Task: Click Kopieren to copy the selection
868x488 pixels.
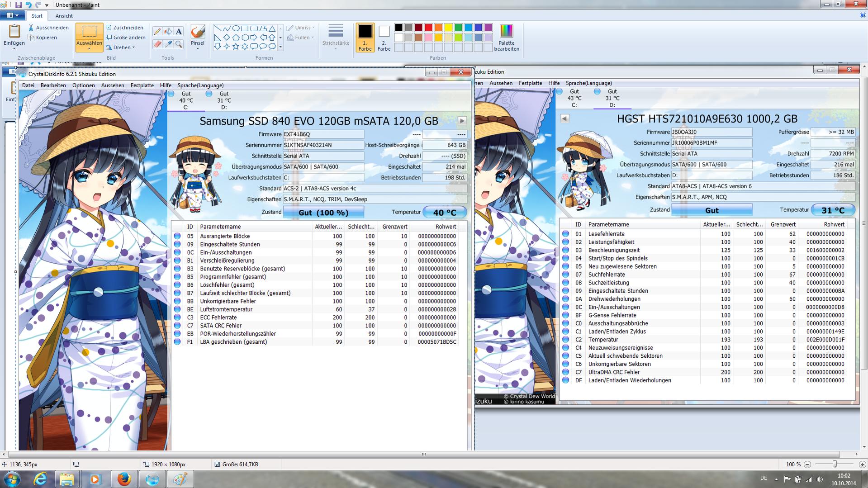Action: pos(43,38)
